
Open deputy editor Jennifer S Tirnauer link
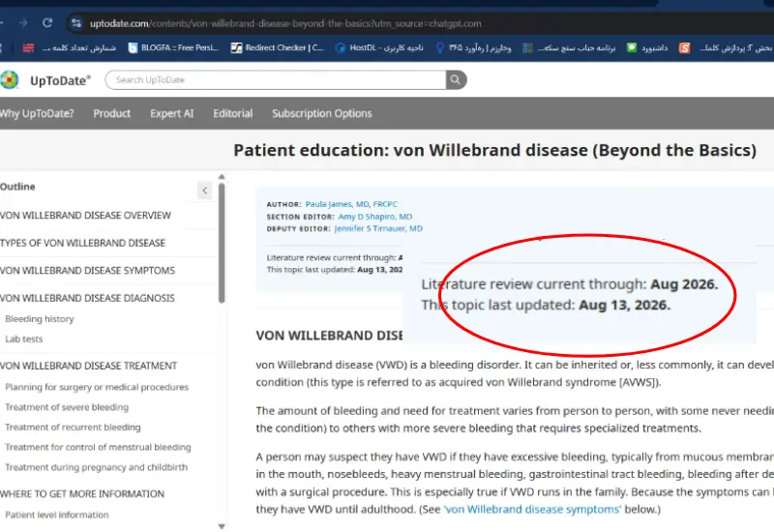click(x=378, y=228)
